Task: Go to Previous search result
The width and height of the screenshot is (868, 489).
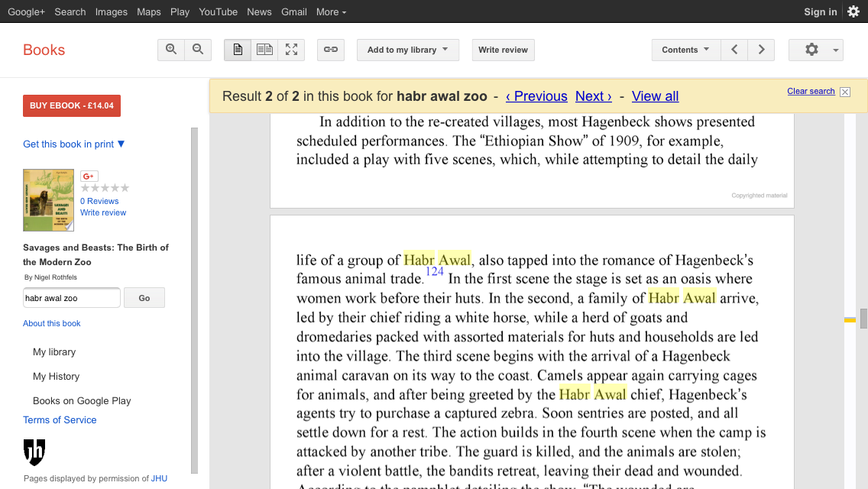Action: 536,96
